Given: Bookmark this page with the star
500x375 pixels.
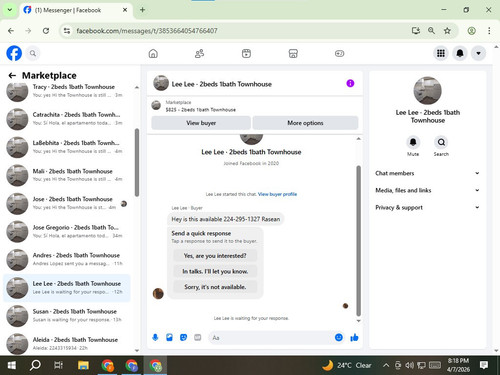Looking at the screenshot, I should tap(447, 31).
